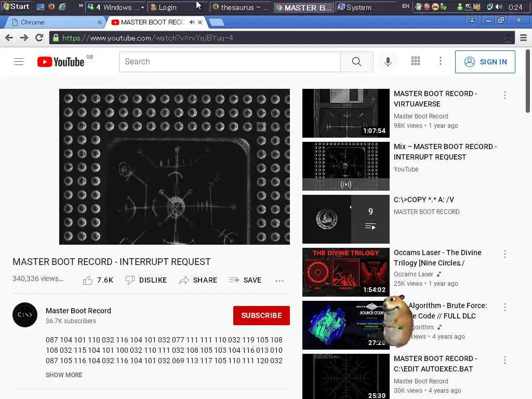Open Chrome user profile button

click(x=472, y=20)
